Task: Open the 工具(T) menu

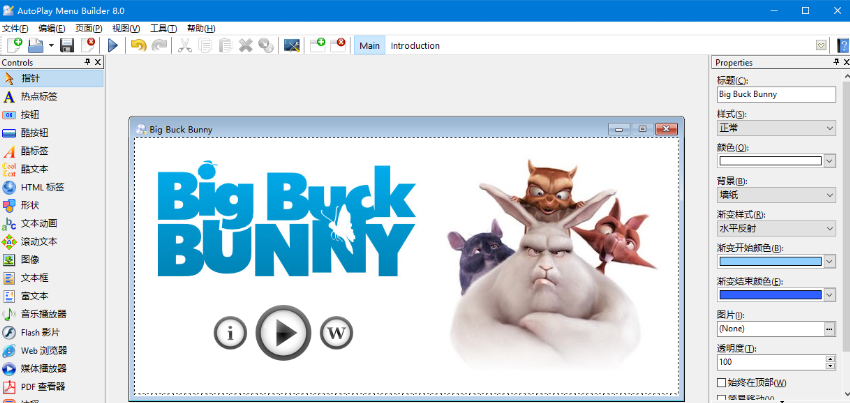Action: coord(164,29)
